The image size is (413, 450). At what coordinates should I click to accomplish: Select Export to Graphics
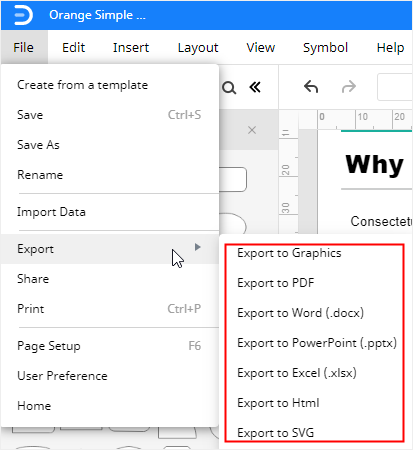point(289,253)
